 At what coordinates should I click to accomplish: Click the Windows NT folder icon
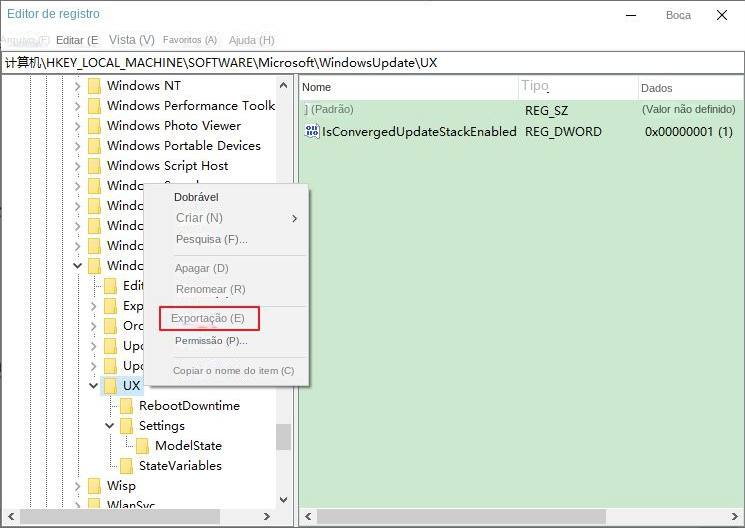click(x=95, y=86)
